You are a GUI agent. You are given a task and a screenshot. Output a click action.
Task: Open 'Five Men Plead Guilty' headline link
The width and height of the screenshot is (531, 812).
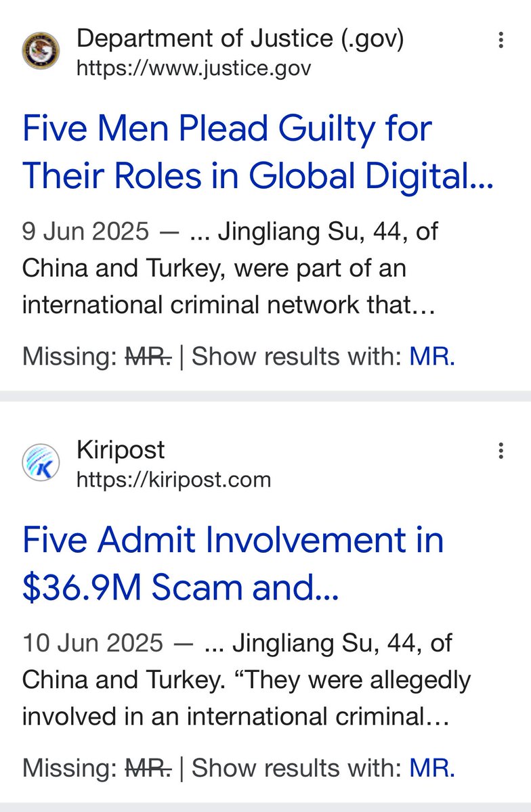[257, 152]
